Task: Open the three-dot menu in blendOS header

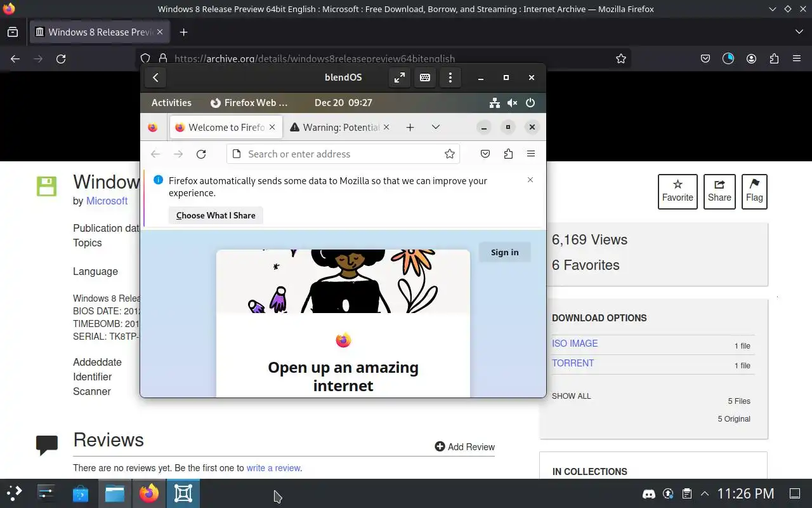Action: (x=450, y=77)
